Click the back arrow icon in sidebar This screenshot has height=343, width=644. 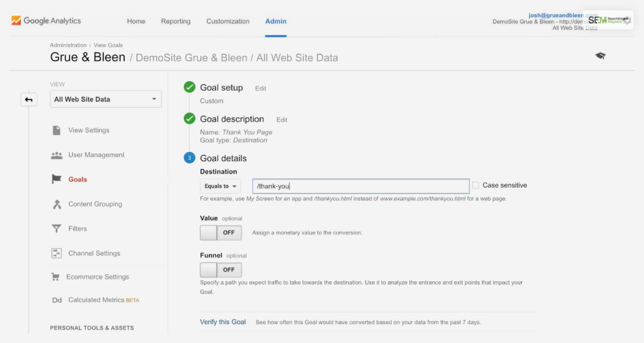pyautogui.click(x=29, y=99)
